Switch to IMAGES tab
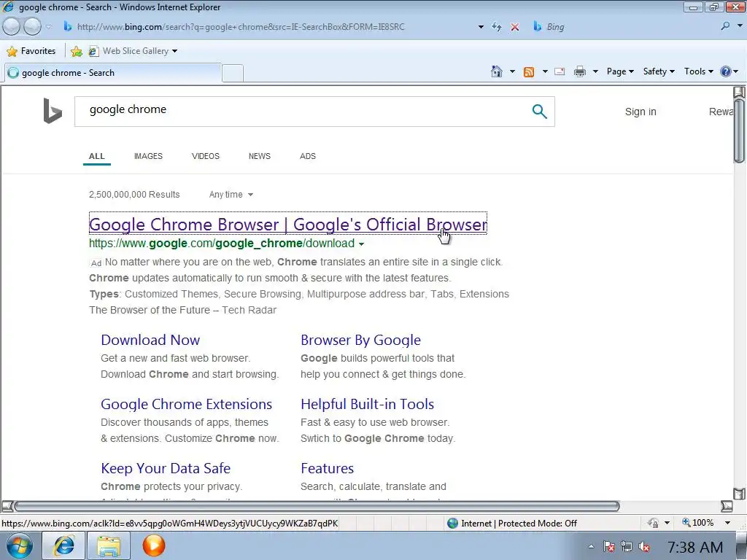The width and height of the screenshot is (747, 560). click(x=148, y=156)
